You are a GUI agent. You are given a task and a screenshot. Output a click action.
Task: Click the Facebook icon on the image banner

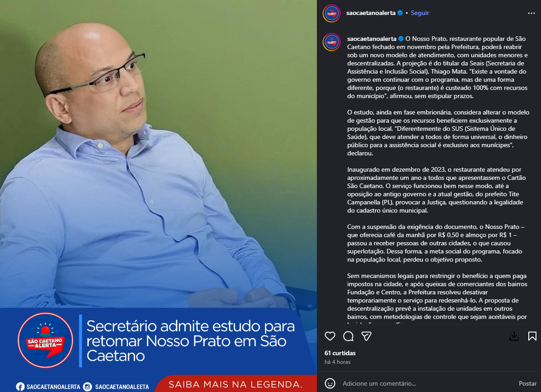(20, 387)
